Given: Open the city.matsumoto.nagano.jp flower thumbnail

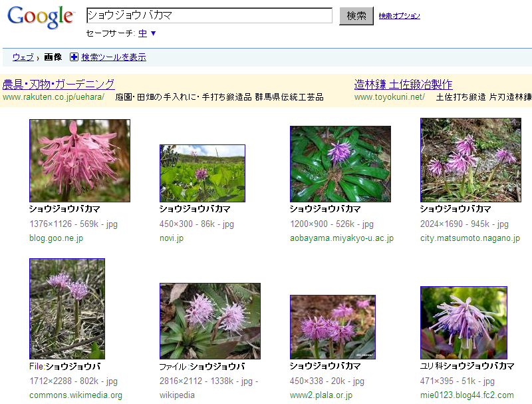Looking at the screenshot, I should point(470,160).
